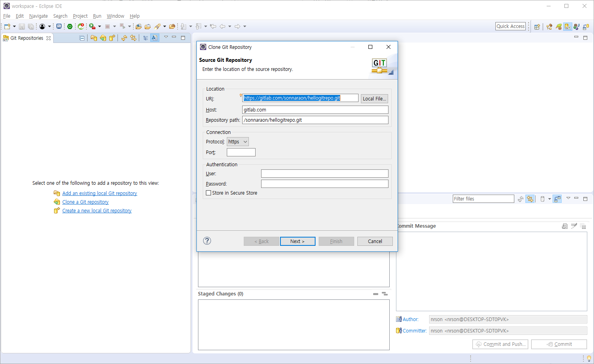Toggle the Staged Changes presentation icon
Image resolution: width=594 pixels, height=364 pixels.
pyautogui.click(x=385, y=294)
